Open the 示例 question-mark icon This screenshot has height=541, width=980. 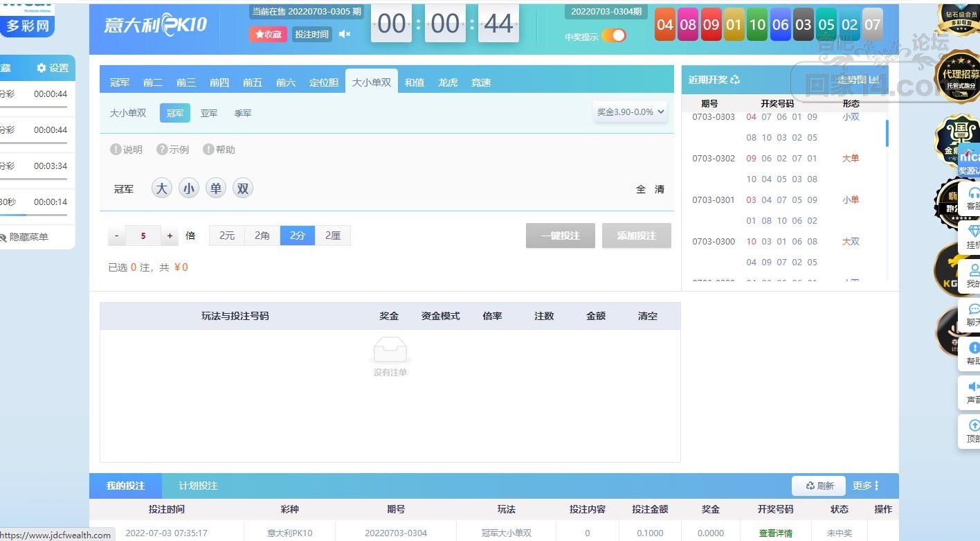tap(162, 150)
